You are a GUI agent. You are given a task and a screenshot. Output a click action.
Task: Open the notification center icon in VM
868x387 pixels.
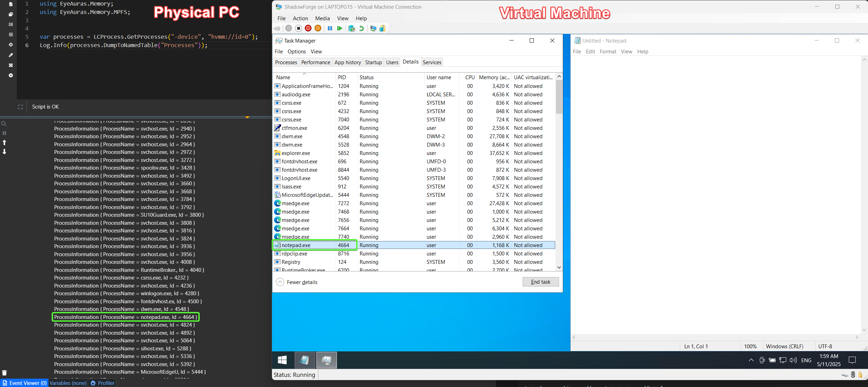click(x=852, y=360)
